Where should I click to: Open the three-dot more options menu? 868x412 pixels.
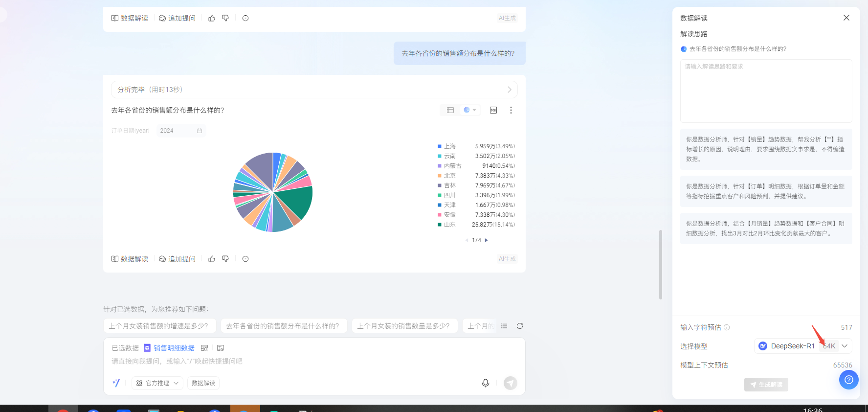[x=511, y=110]
